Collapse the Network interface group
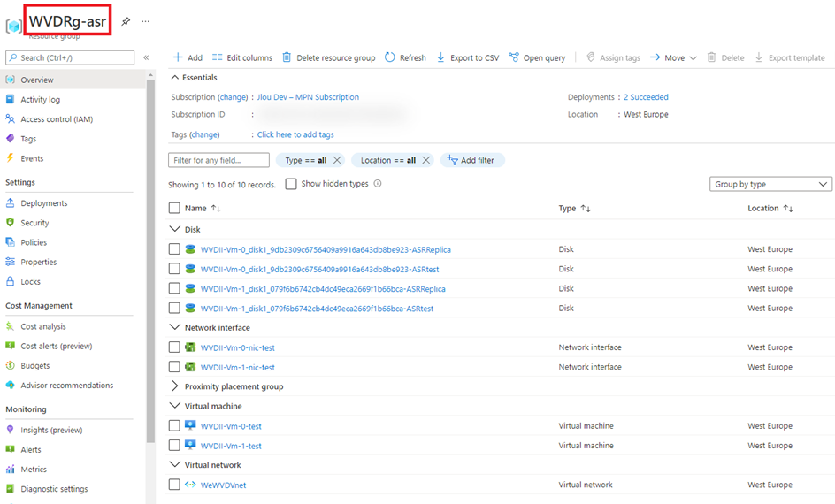The height and width of the screenshot is (504, 835). [x=174, y=327]
